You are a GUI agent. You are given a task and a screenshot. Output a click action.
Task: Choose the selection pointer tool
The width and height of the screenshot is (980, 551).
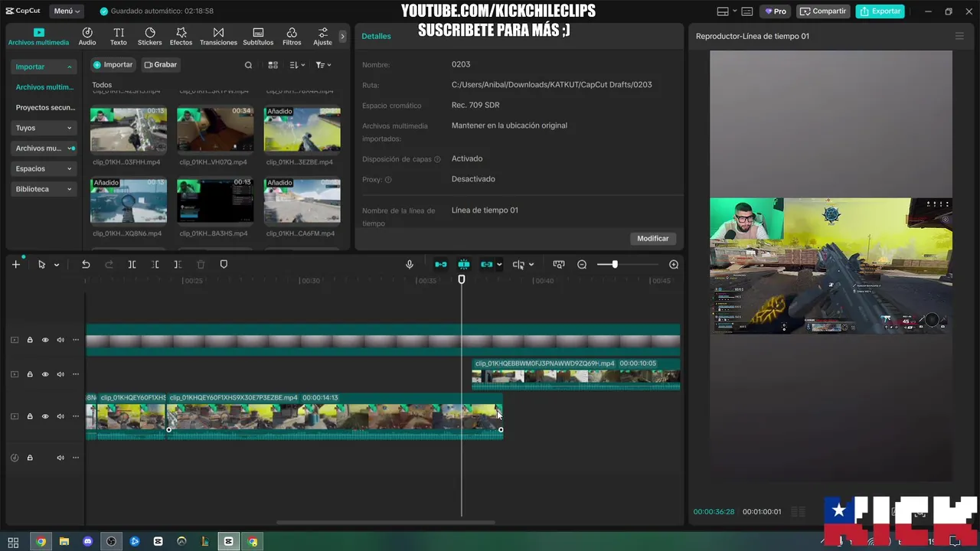tap(41, 265)
